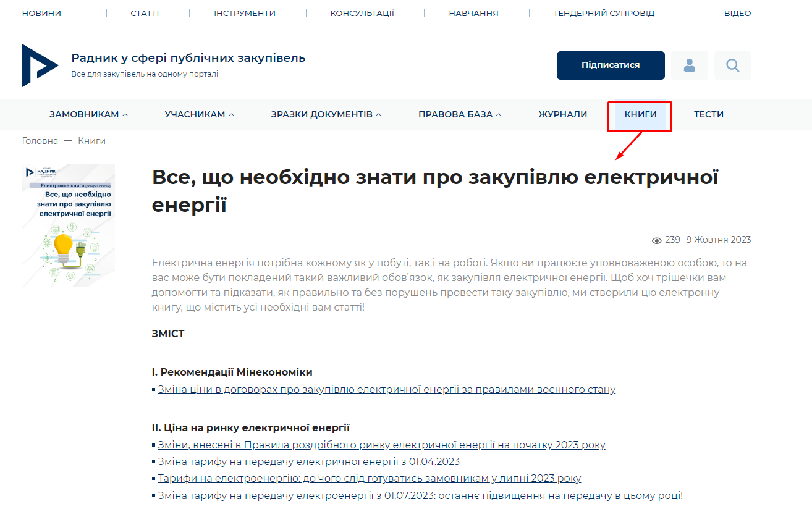Open July 2023 electricity tariffs article link
Viewport: 812px width, 517px height.
[x=369, y=479]
